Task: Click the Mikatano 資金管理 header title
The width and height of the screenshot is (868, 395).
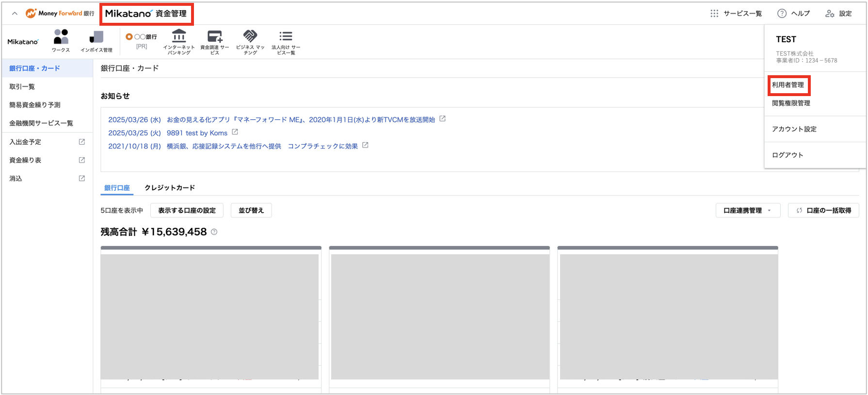Action: 146,14
